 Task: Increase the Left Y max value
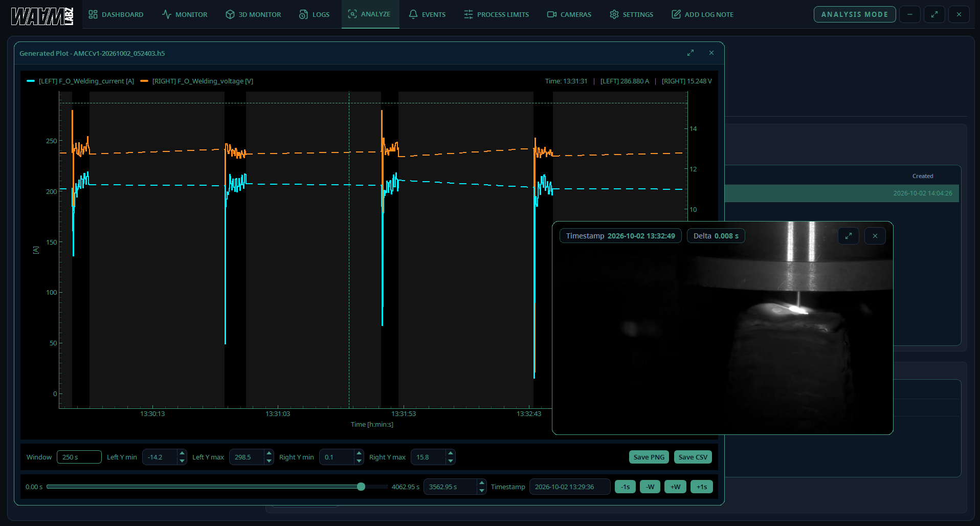(x=269, y=453)
